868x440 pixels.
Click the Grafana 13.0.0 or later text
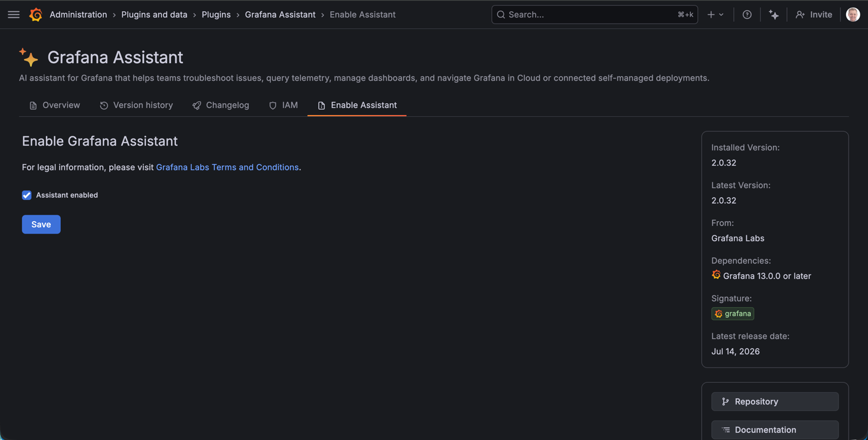point(767,276)
